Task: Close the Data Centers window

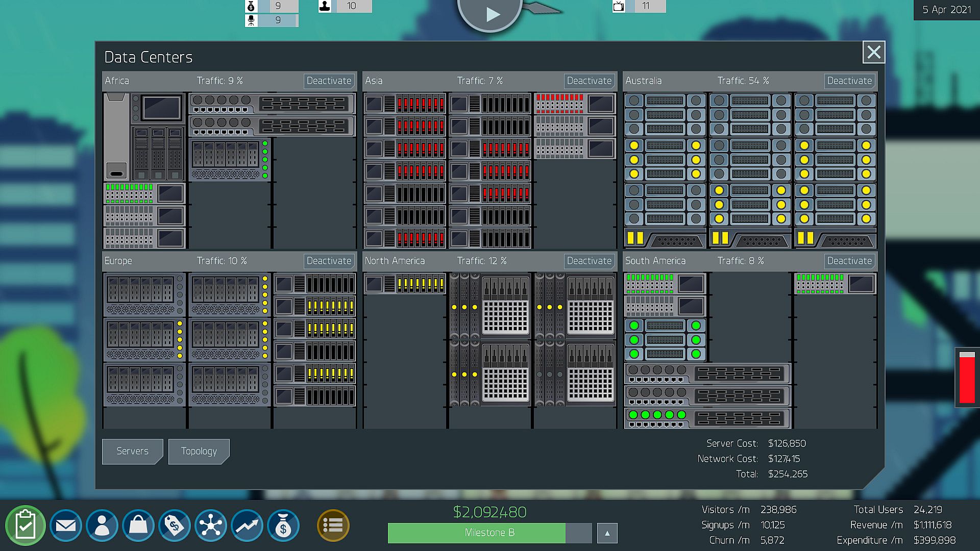Action: click(x=874, y=52)
